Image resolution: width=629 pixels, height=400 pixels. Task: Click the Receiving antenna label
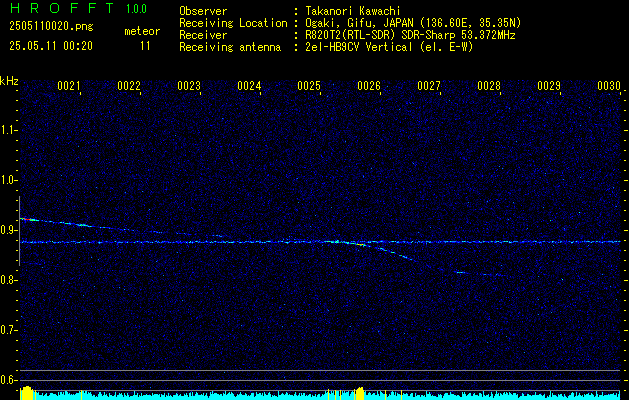pyautogui.click(x=230, y=47)
